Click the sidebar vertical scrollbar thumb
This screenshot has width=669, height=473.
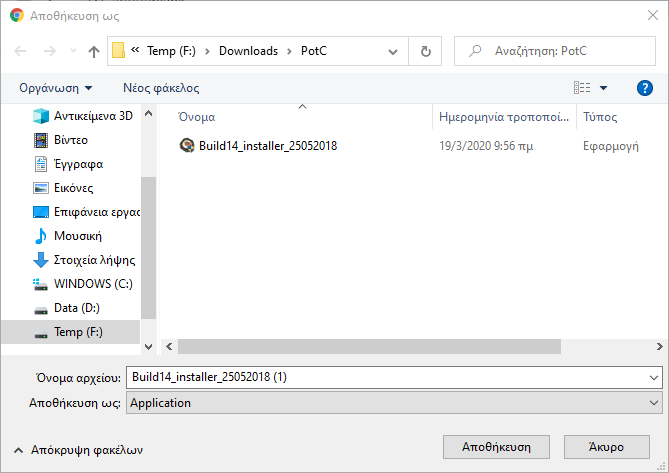pyautogui.click(x=148, y=248)
